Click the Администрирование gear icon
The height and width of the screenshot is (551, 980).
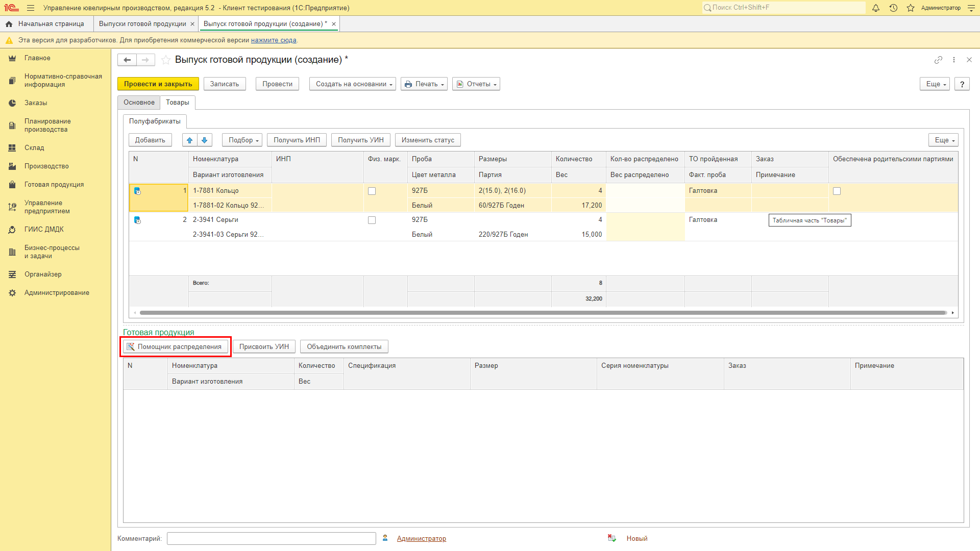[12, 293]
